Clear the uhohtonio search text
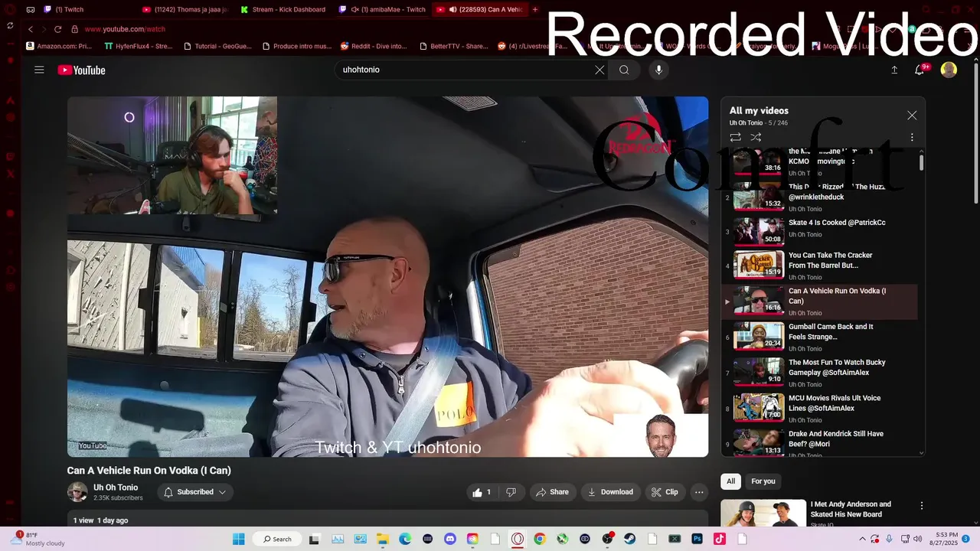Image resolution: width=980 pixels, height=551 pixels. click(x=599, y=70)
